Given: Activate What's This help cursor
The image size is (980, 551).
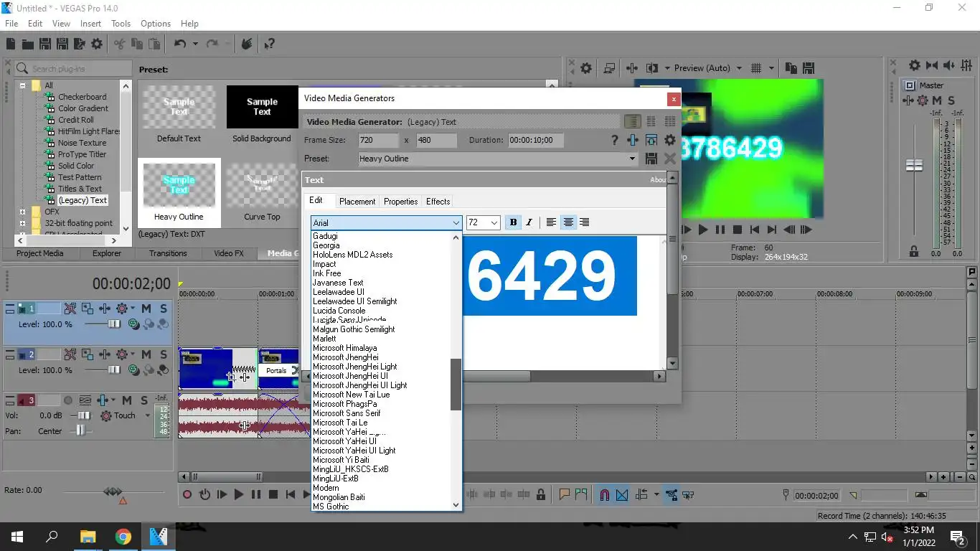Looking at the screenshot, I should (x=269, y=44).
